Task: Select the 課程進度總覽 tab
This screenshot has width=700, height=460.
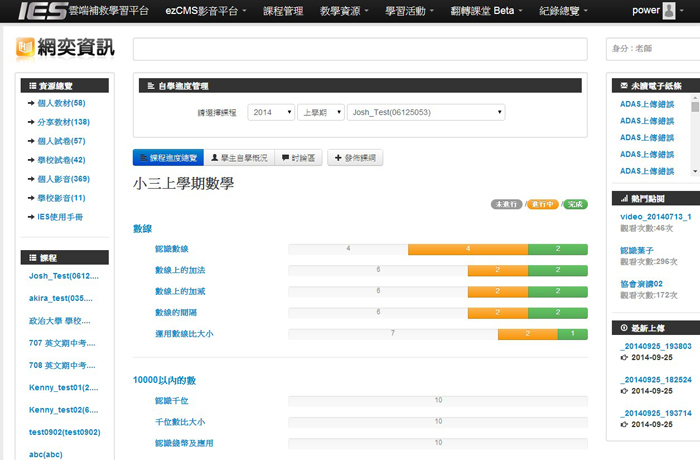Action: 168,158
